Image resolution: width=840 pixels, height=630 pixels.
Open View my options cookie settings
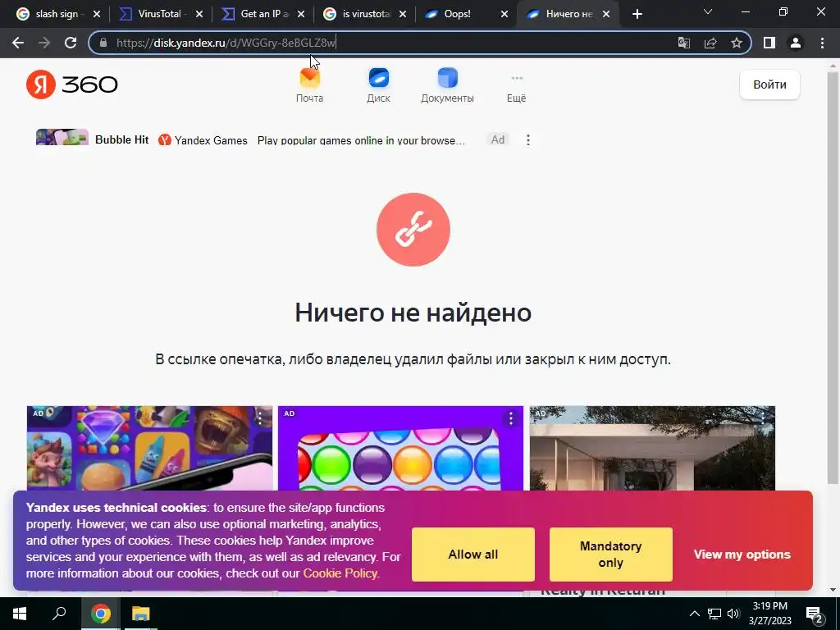click(x=742, y=555)
